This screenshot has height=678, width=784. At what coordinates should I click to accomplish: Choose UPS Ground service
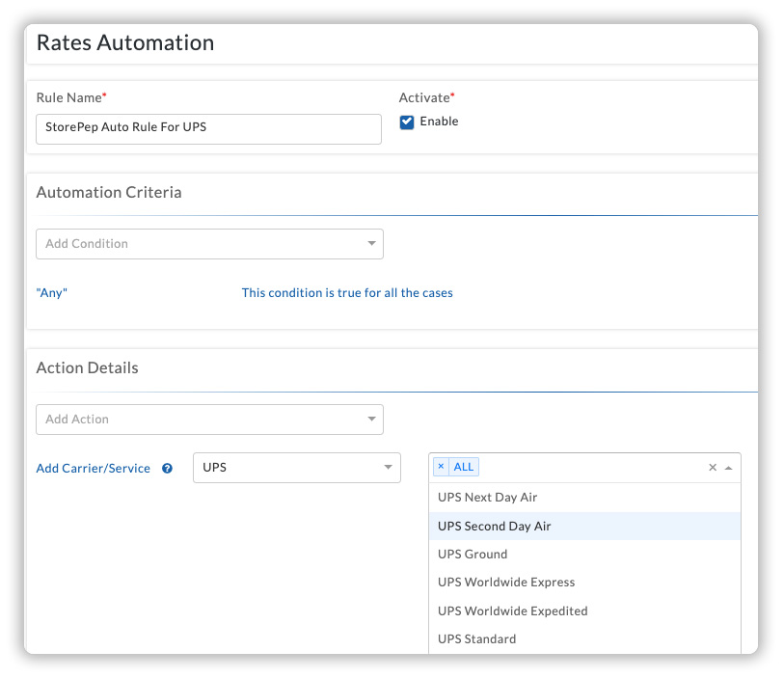584,554
